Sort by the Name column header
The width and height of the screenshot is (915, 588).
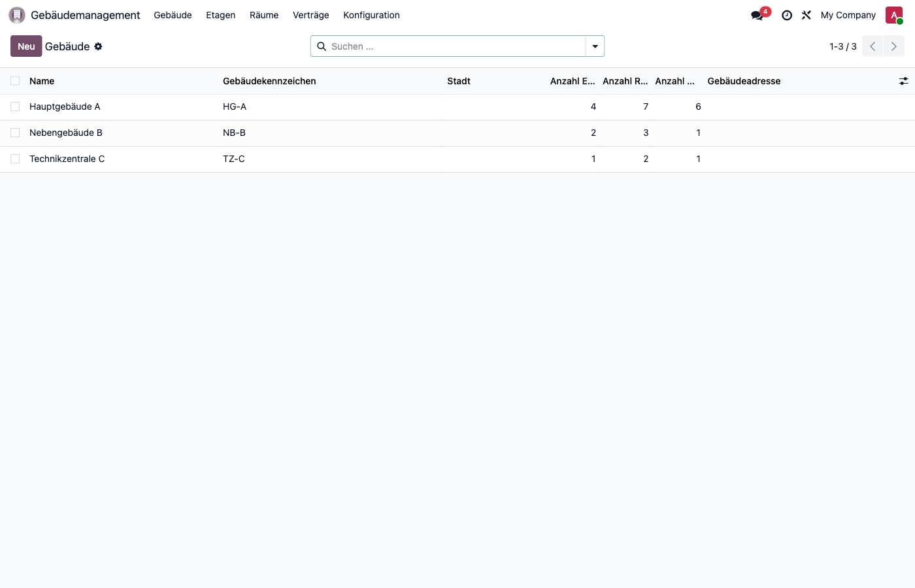[x=42, y=81]
